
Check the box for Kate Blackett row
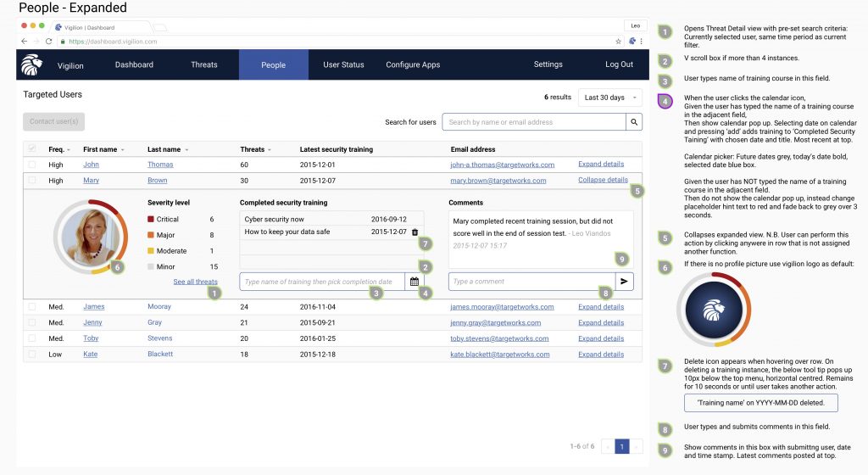click(x=32, y=355)
